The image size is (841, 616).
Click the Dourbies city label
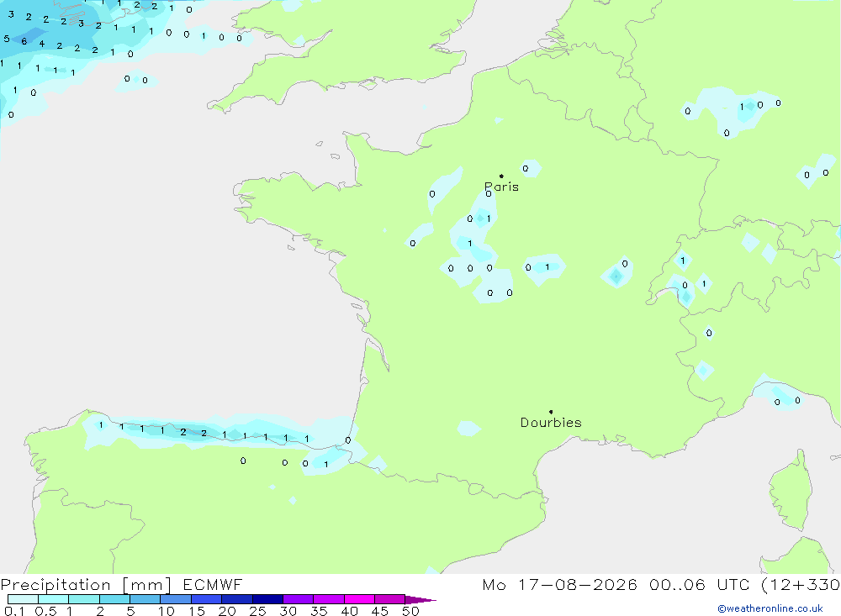[x=551, y=423]
